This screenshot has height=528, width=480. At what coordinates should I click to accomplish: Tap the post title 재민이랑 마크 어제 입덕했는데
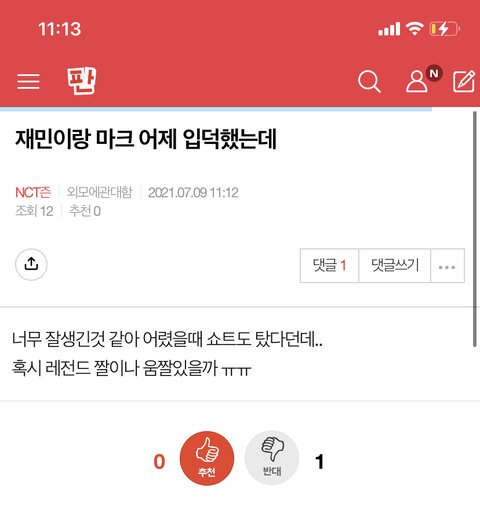pos(146,139)
